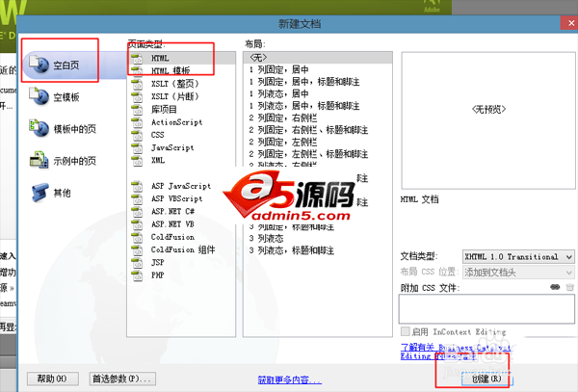Click the JavaScript file icon
This screenshot has width=578, height=392.
coord(137,148)
